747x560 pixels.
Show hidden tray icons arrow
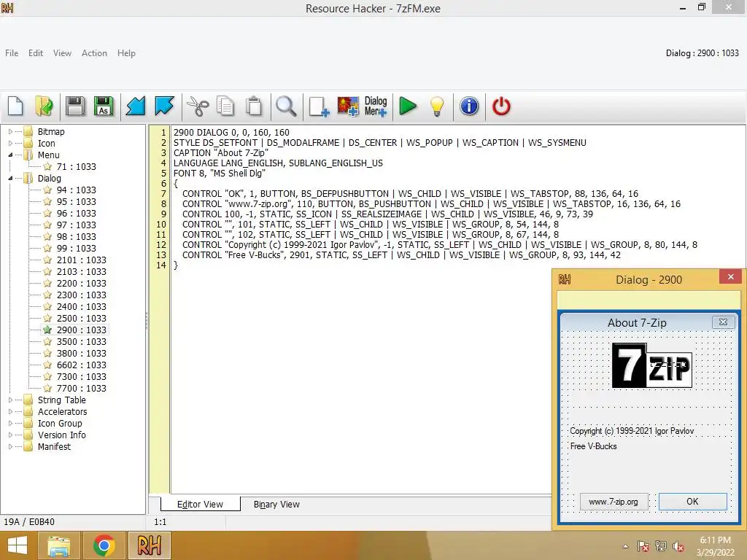coord(625,546)
